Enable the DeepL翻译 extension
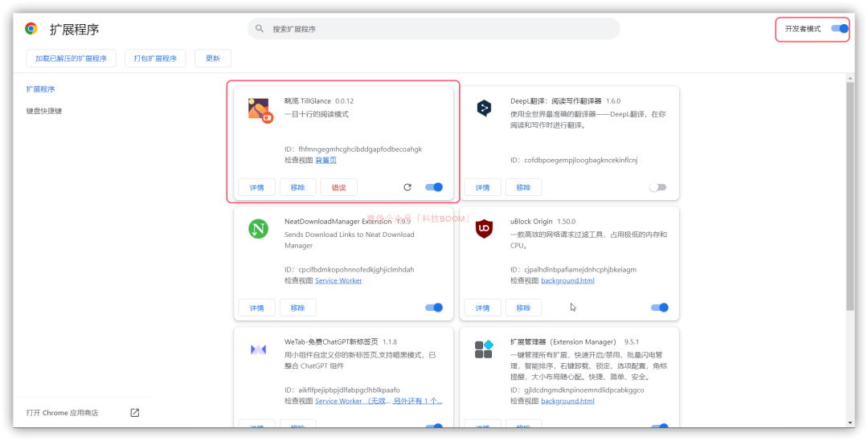This screenshot has height=441, width=868. point(658,187)
